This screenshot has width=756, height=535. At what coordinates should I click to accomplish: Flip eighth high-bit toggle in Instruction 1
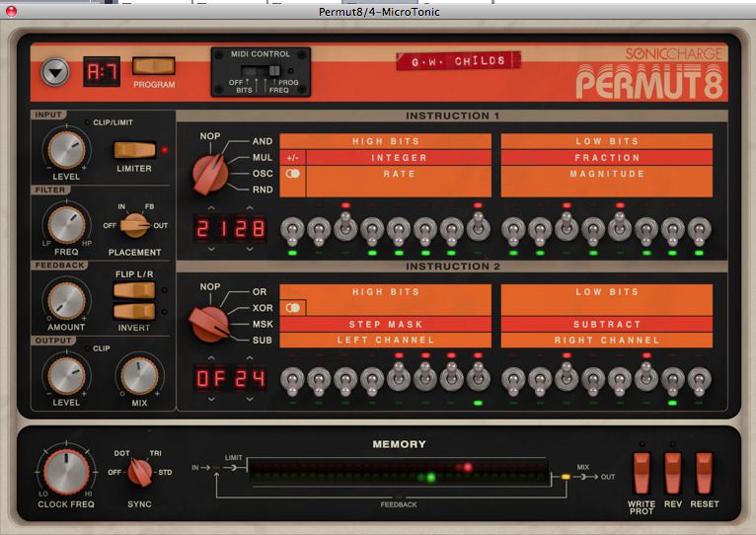click(x=478, y=227)
